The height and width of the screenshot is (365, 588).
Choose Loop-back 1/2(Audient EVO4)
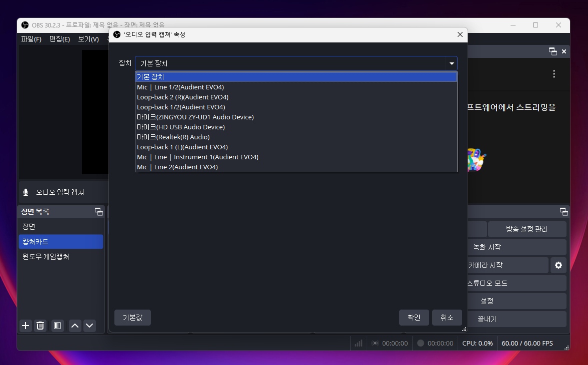(296, 107)
